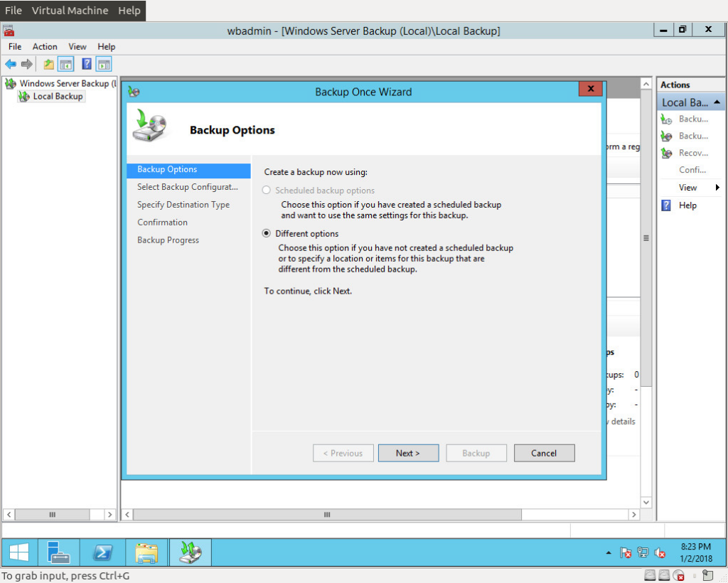Show hidden icons arrow in the system tray
Screen dimensions: 728x583
click(x=609, y=552)
